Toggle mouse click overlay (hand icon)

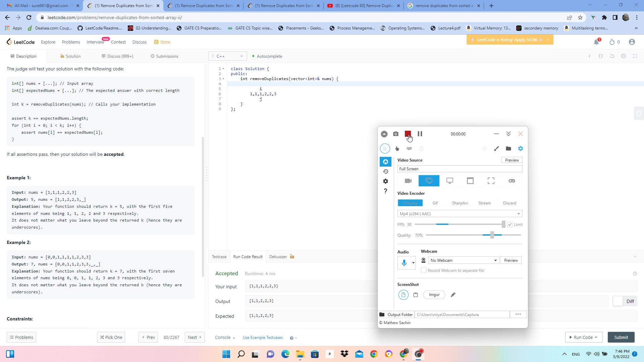397,148
